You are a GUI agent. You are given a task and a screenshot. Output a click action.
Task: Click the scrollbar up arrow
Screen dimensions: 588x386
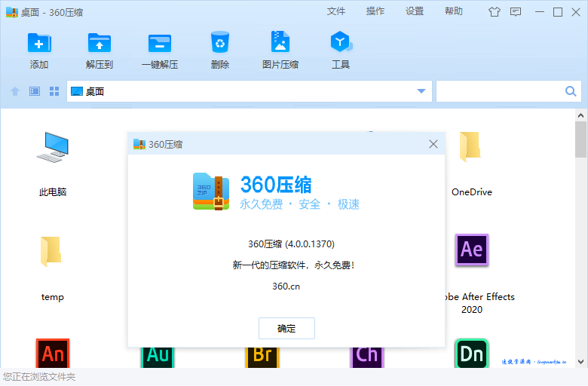click(x=580, y=115)
